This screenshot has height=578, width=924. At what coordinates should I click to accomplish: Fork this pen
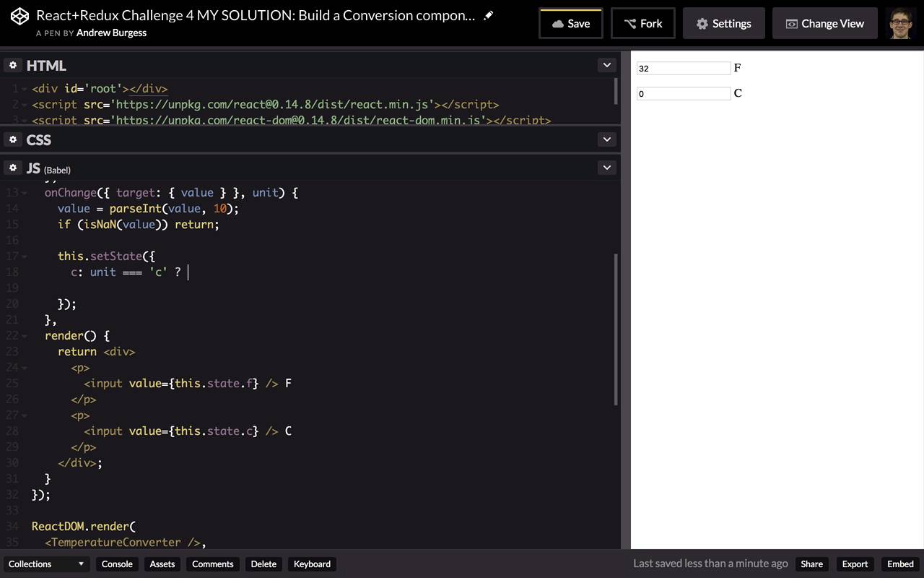[643, 23]
